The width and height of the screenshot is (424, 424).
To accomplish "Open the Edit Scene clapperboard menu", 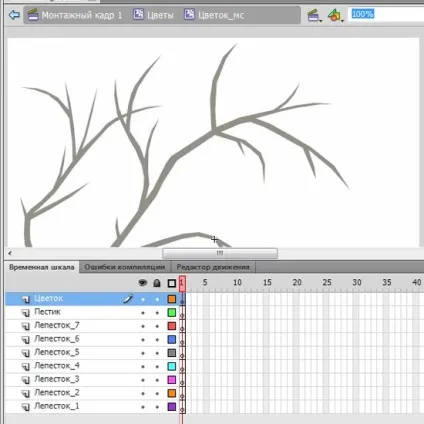I will [314, 15].
